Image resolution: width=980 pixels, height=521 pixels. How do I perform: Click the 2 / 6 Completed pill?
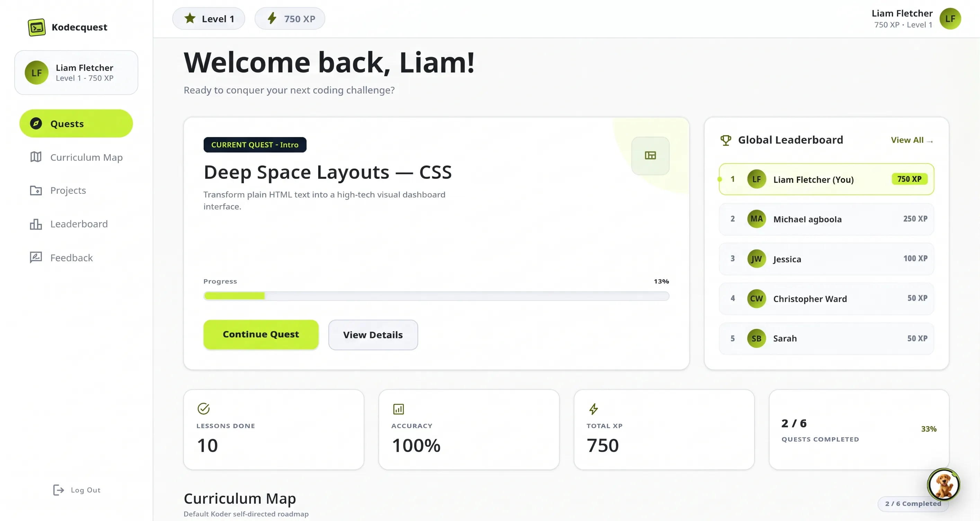913,503
